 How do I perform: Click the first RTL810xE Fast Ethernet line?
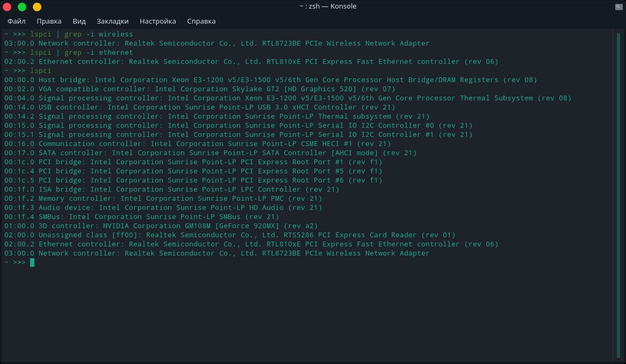(x=251, y=61)
